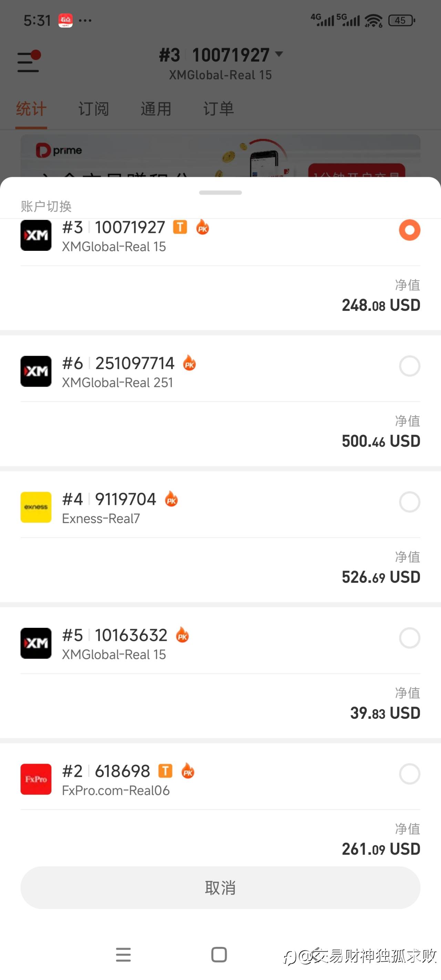The width and height of the screenshot is (441, 980).
Task: Switch to the 订阅 tab
Action: tap(94, 109)
